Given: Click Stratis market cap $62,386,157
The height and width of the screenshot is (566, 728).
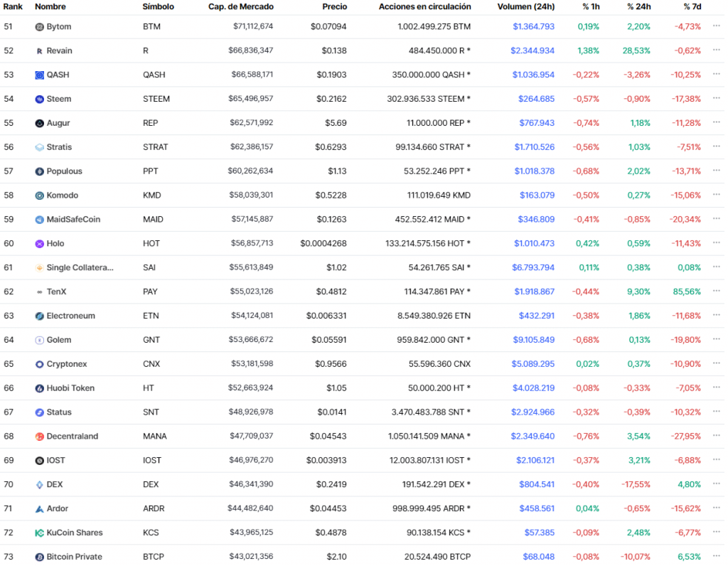Looking at the screenshot, I should 252,147.
